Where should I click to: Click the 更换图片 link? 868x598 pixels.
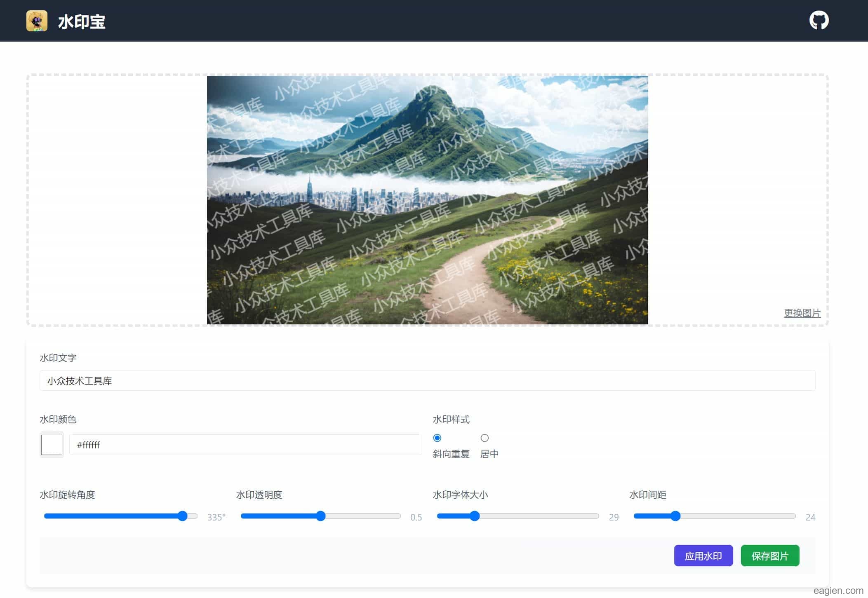(802, 313)
